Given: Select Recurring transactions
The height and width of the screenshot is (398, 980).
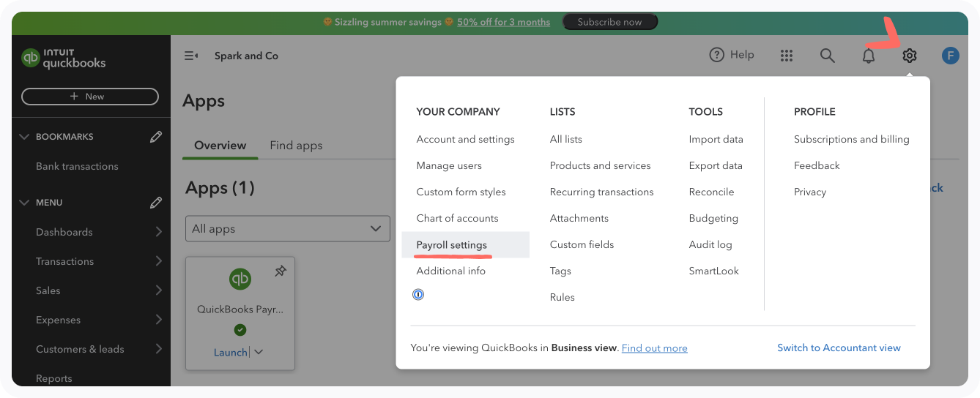Looking at the screenshot, I should click(x=601, y=192).
